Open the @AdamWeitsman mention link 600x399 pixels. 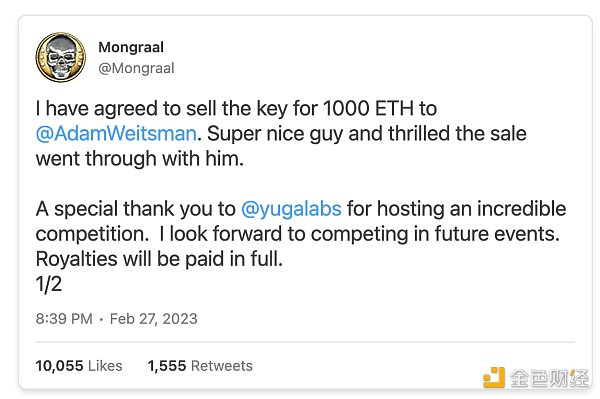[x=116, y=134]
